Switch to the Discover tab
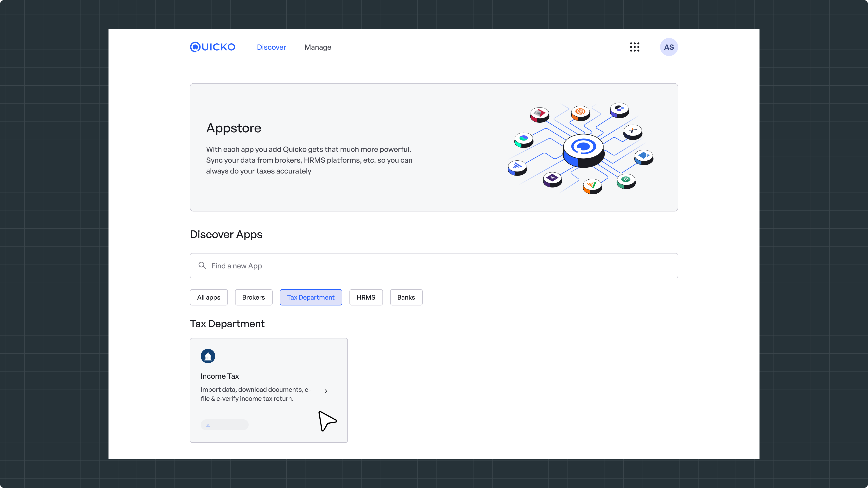 [271, 47]
